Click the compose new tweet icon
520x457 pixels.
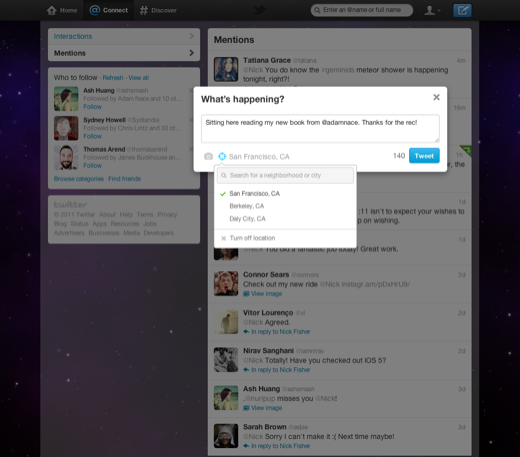[x=462, y=10]
